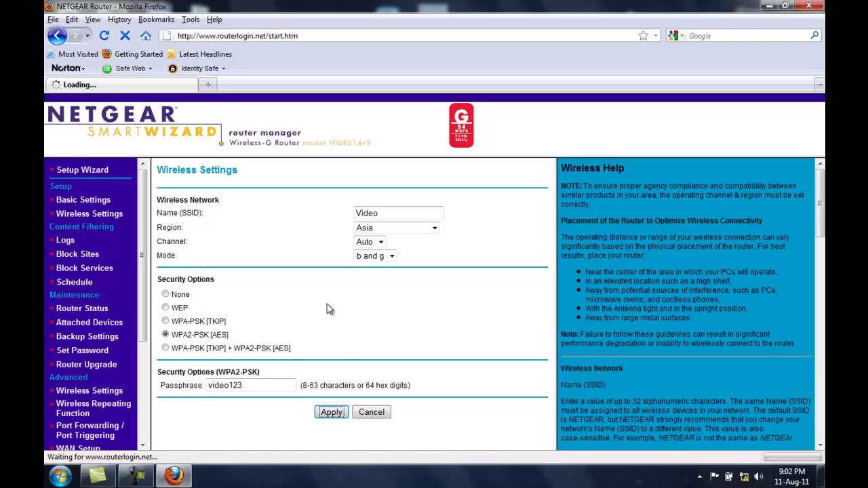Open the Latest Headlines feed bookmark
This screenshot has height=488, width=868.
[199, 54]
